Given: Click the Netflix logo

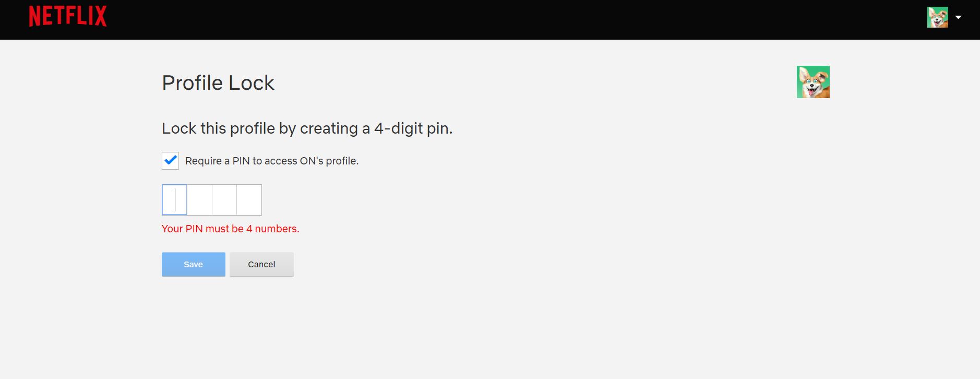Looking at the screenshot, I should (x=68, y=17).
